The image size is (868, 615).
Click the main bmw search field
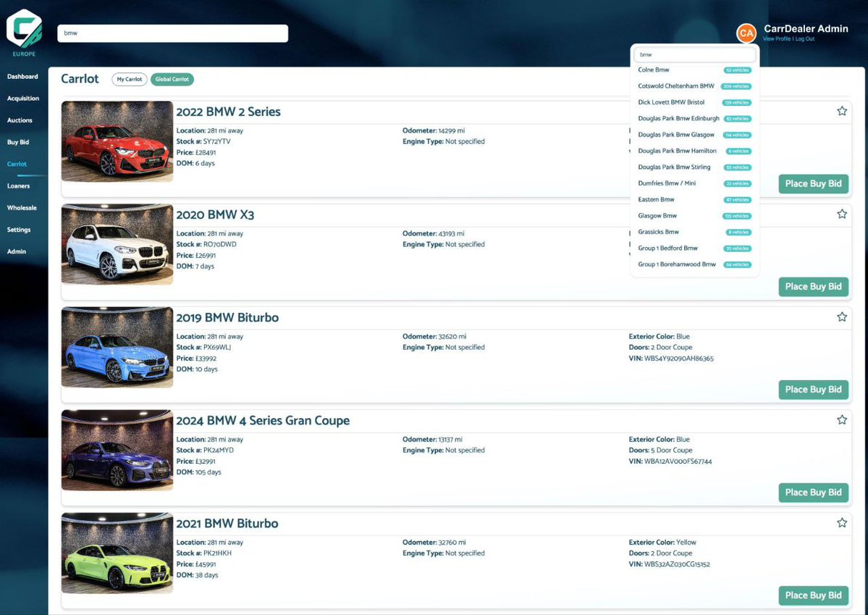tap(173, 33)
